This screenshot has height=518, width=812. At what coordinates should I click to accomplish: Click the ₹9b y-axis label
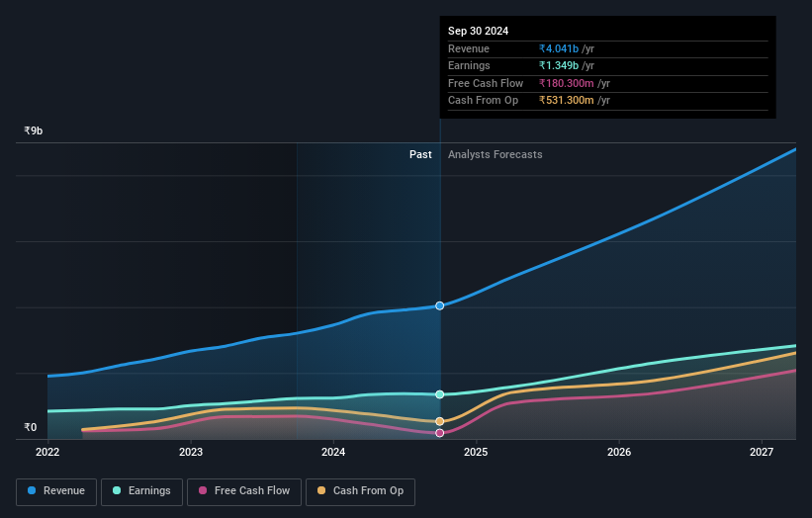point(34,130)
